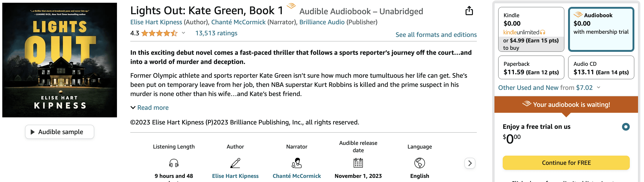This screenshot has width=644, height=182.
Task: Click the pencil Author icon
Action: click(235, 163)
